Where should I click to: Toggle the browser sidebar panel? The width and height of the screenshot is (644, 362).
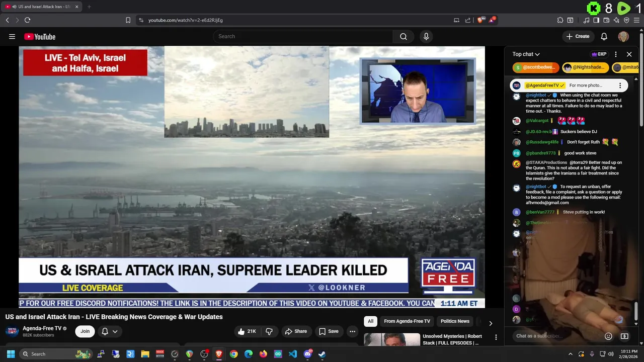coord(596,20)
